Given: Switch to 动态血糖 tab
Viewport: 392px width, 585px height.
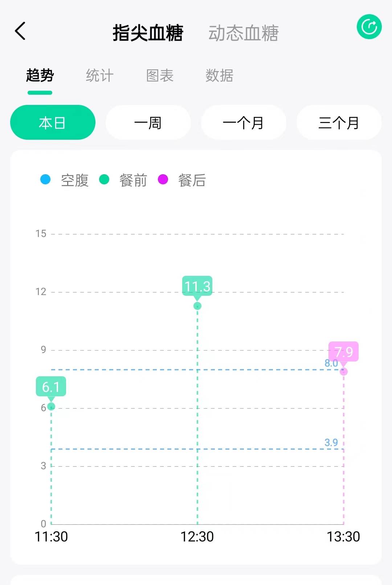Looking at the screenshot, I should point(243,33).
